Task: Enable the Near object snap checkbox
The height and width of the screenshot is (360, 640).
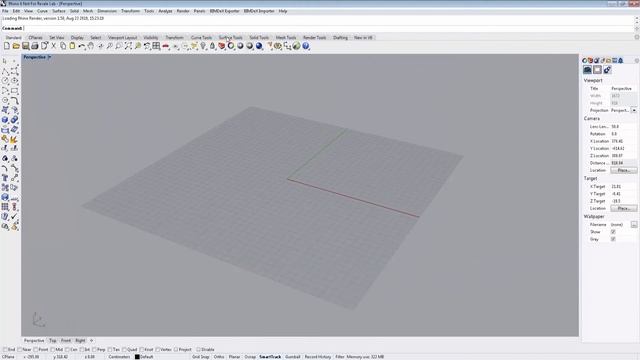Action: pyautogui.click(x=20, y=350)
